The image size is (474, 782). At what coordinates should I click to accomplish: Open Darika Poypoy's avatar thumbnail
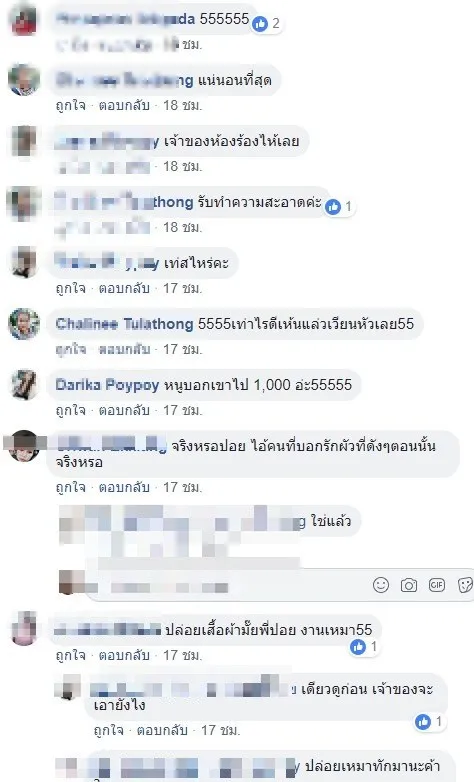[x=24, y=385]
